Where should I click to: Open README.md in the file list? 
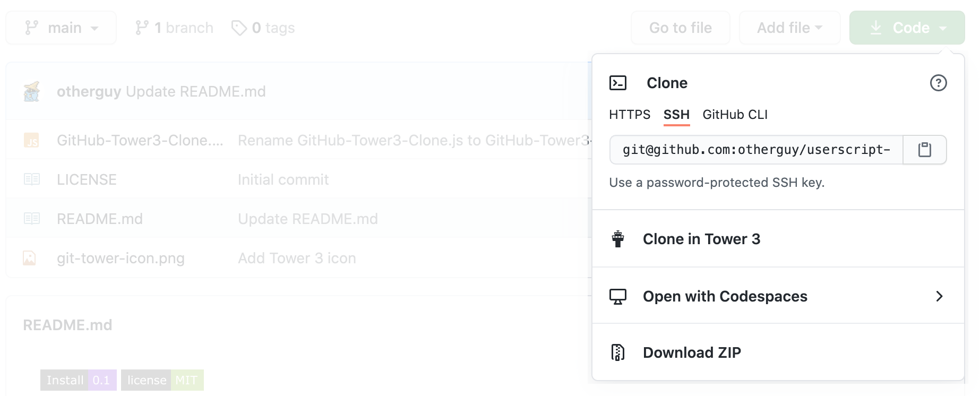tap(100, 219)
